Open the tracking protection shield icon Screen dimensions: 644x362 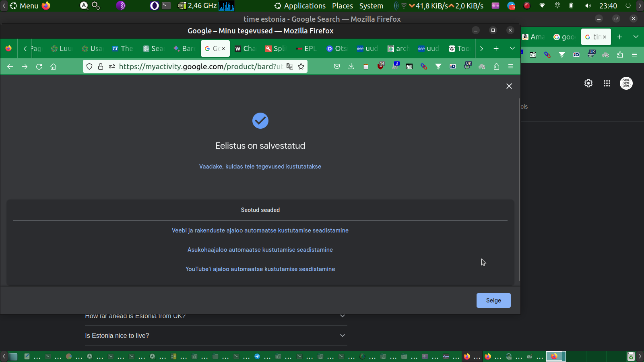coord(89,67)
